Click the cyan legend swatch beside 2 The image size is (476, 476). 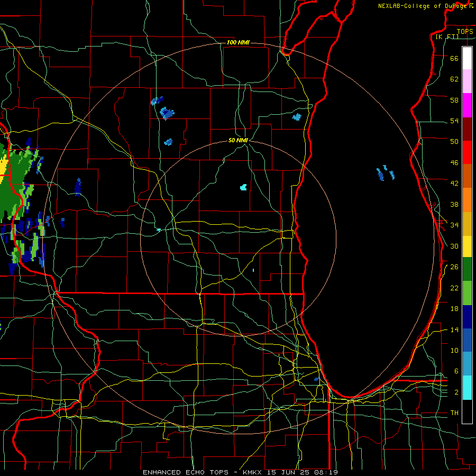click(x=467, y=388)
